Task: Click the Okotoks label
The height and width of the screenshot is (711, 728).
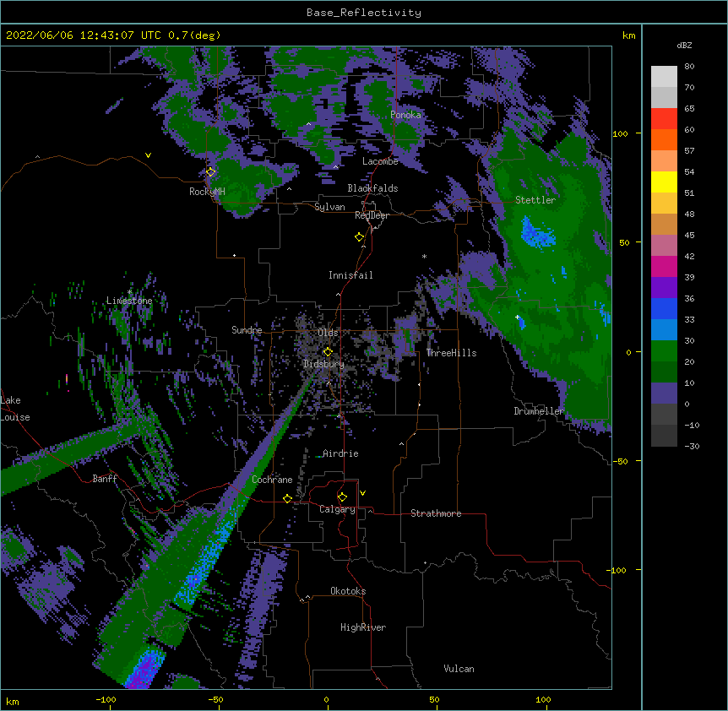Action: coord(348,591)
